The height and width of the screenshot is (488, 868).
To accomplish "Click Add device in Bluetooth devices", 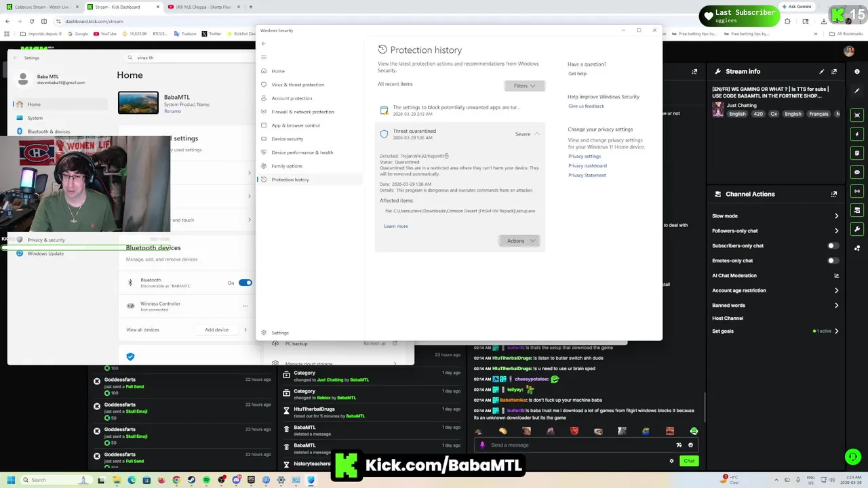I will tap(217, 330).
